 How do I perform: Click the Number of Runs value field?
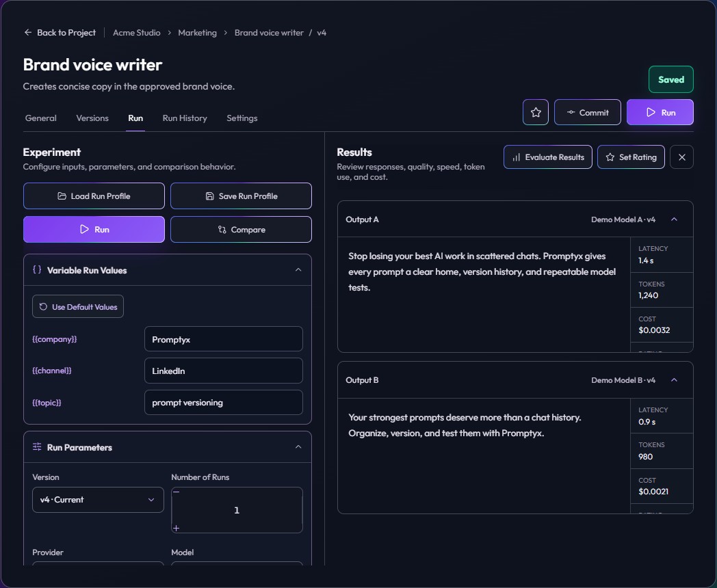tap(237, 510)
